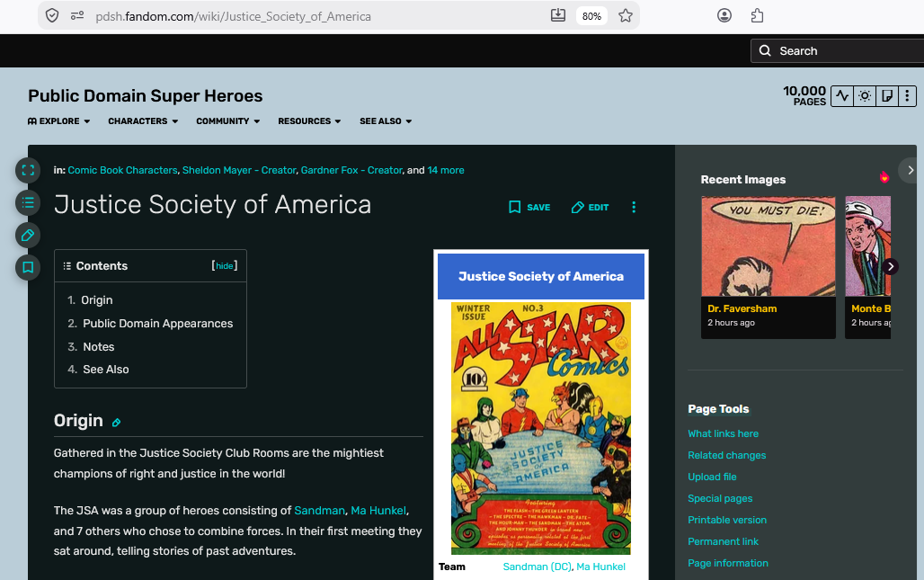
Task: Click the install/download app icon in address bar
Action: (x=557, y=16)
